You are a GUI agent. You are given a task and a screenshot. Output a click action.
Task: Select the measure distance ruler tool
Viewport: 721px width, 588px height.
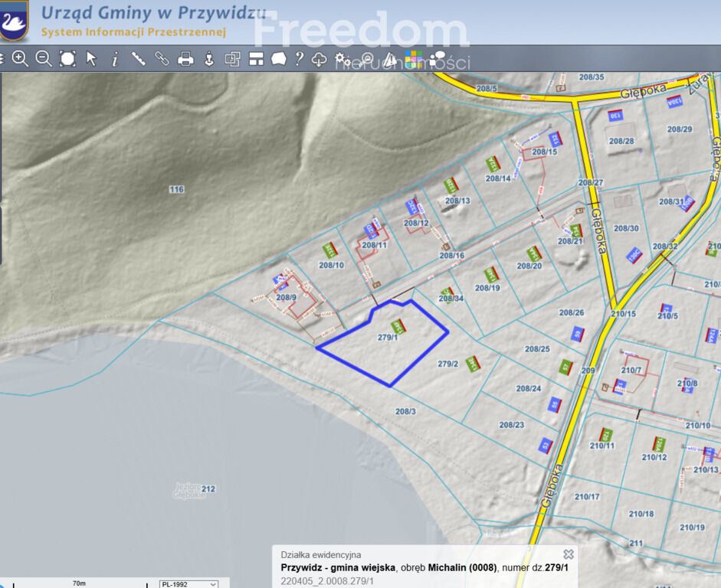point(139,59)
